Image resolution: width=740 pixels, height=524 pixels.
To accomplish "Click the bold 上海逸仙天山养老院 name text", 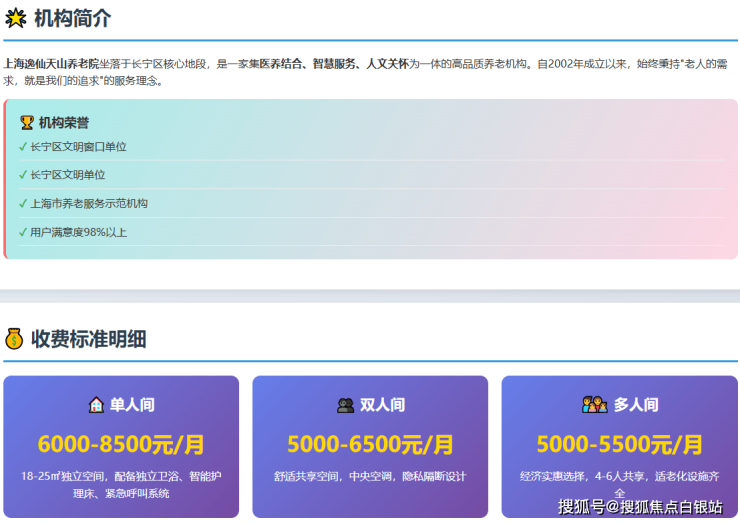I will (51, 63).
